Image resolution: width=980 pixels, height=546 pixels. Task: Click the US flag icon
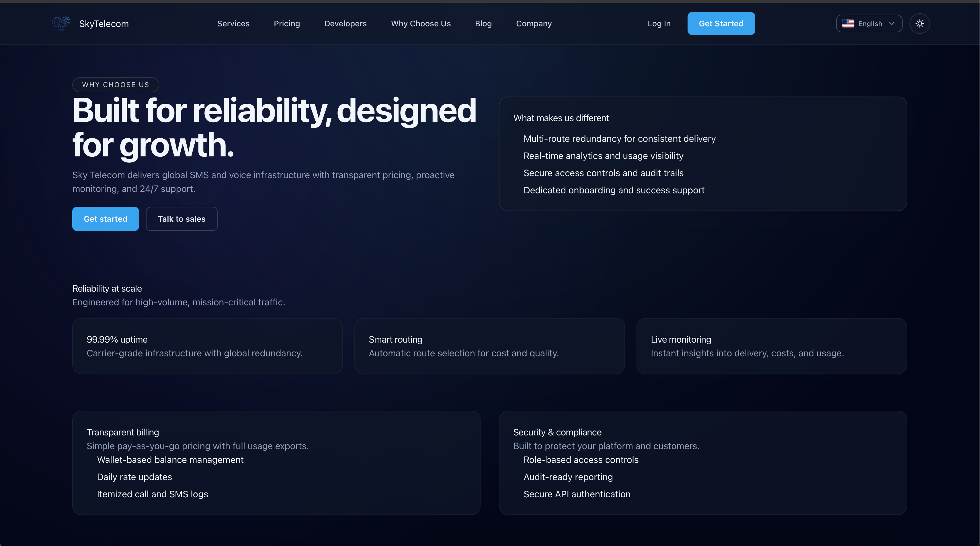[x=848, y=23]
